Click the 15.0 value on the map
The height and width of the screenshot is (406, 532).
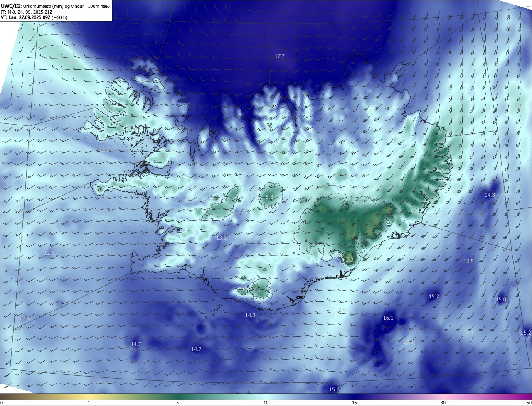501,300
